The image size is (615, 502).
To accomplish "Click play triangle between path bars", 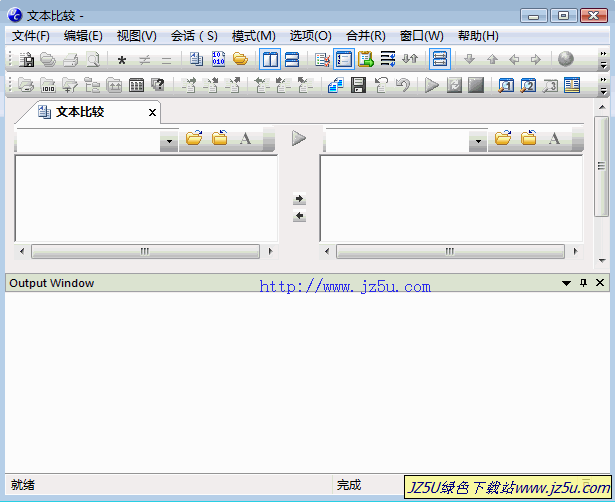I will [x=299, y=138].
